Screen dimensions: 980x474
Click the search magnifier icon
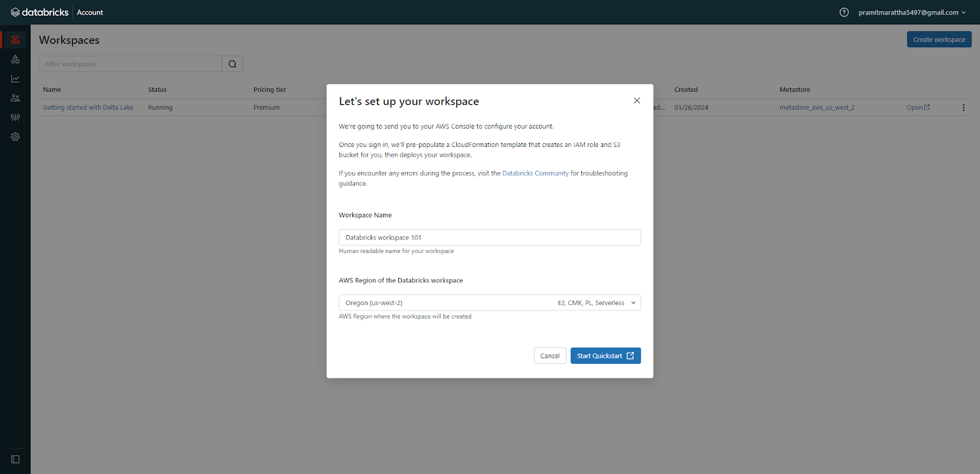232,64
